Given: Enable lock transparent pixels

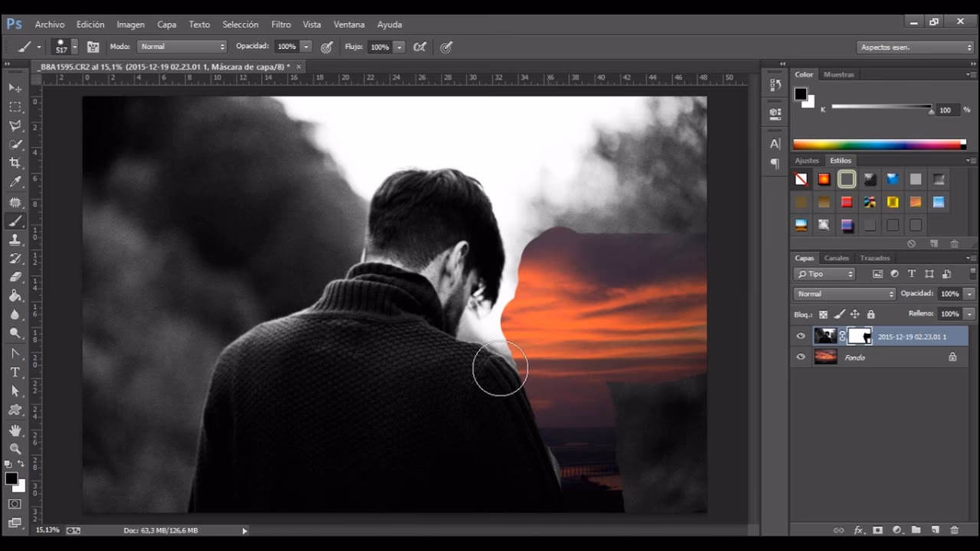Looking at the screenshot, I should tap(822, 315).
